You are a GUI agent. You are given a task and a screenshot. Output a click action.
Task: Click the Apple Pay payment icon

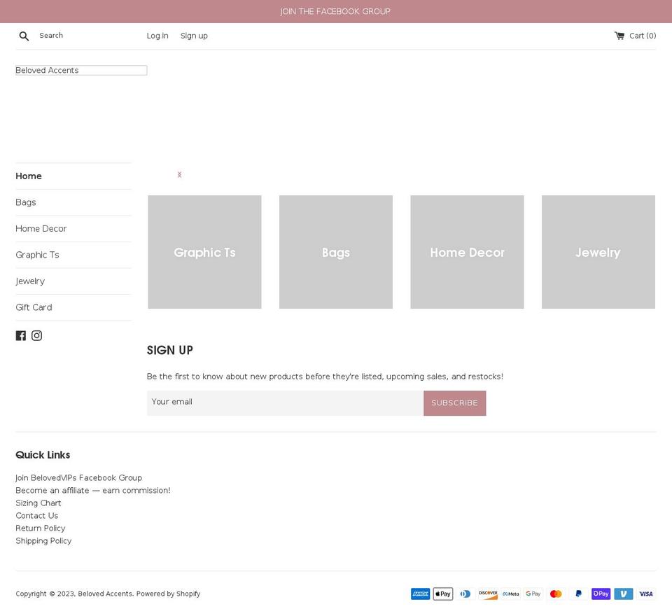point(442,594)
